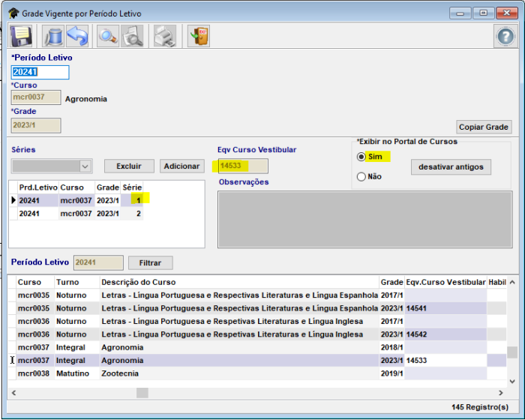Click the Adicionar button

point(181,166)
